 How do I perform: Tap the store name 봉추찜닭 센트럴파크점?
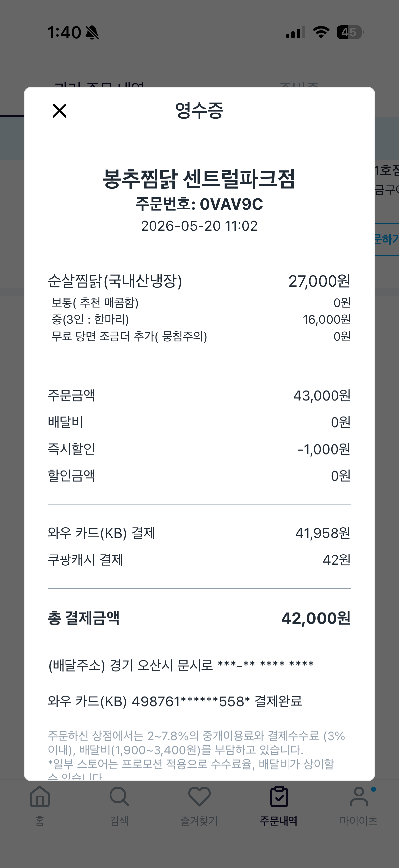tap(199, 179)
